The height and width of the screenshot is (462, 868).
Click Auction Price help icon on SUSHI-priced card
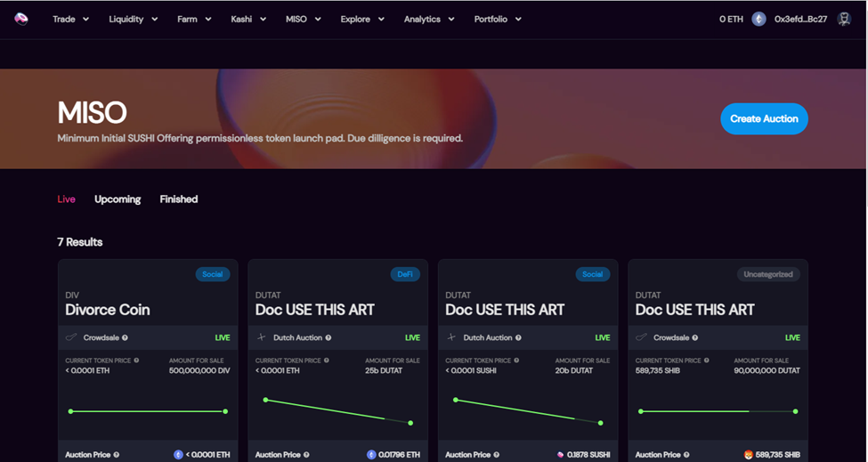pyautogui.click(x=497, y=455)
